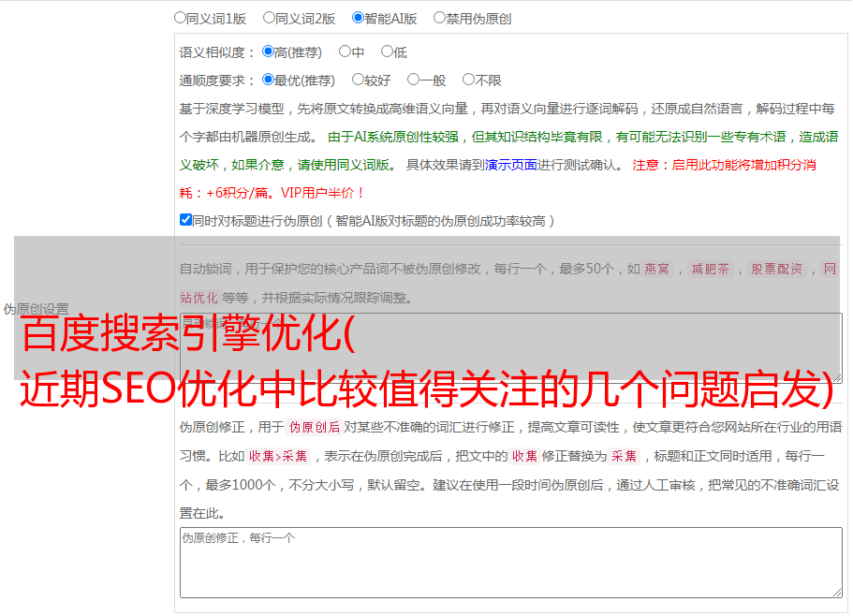The width and height of the screenshot is (853, 616).
Task: Select the 同义词1版 radio option
Action: 180,18
